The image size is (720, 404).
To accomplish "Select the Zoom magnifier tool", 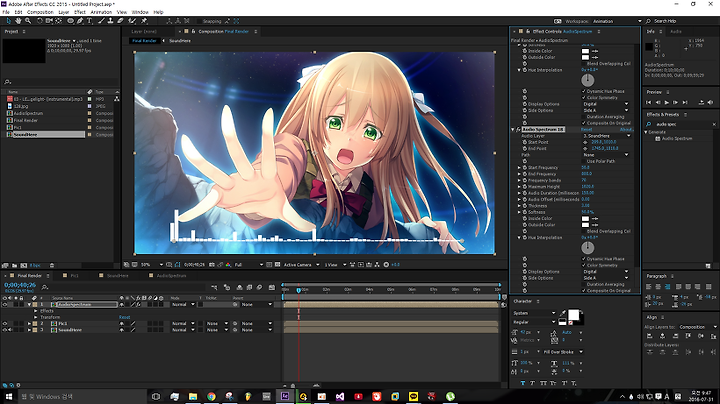I will [28, 21].
